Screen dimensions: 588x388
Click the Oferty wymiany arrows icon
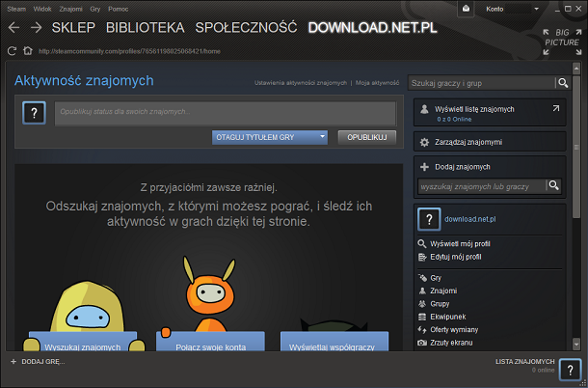[422, 330]
